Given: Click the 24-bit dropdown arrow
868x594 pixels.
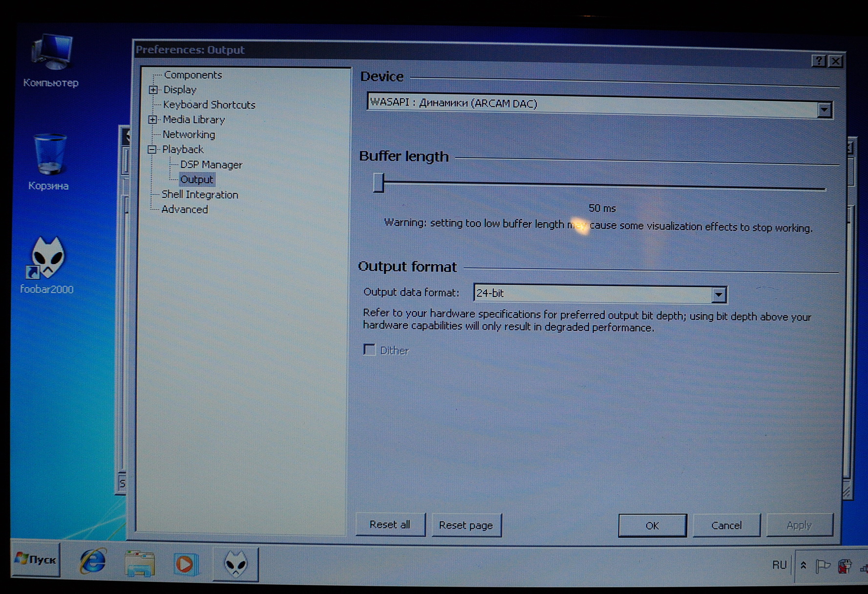Looking at the screenshot, I should 718,295.
